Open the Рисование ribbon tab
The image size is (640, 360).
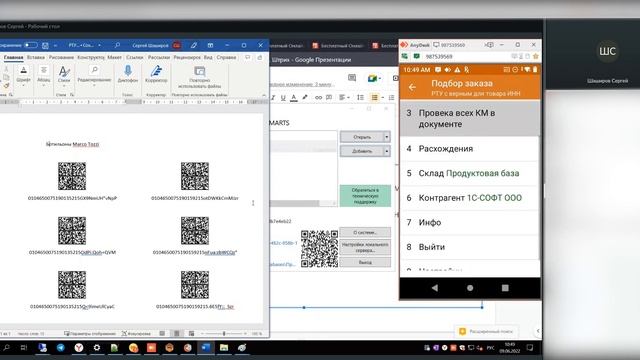pos(61,58)
